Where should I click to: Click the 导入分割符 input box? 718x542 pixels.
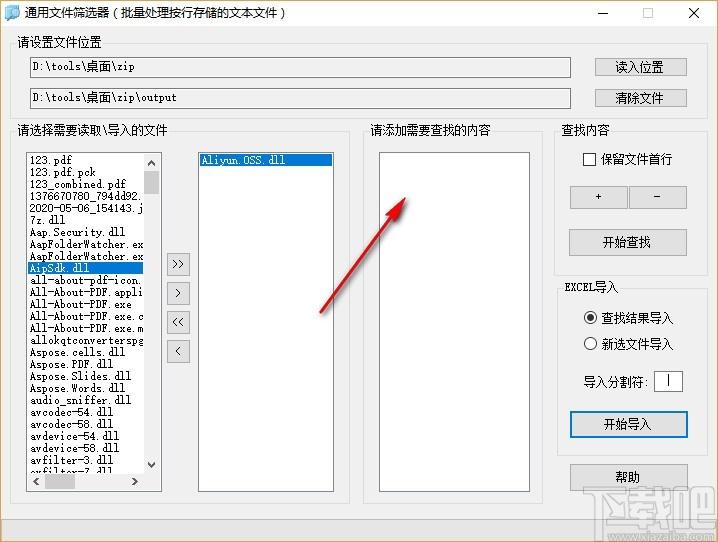point(668,381)
